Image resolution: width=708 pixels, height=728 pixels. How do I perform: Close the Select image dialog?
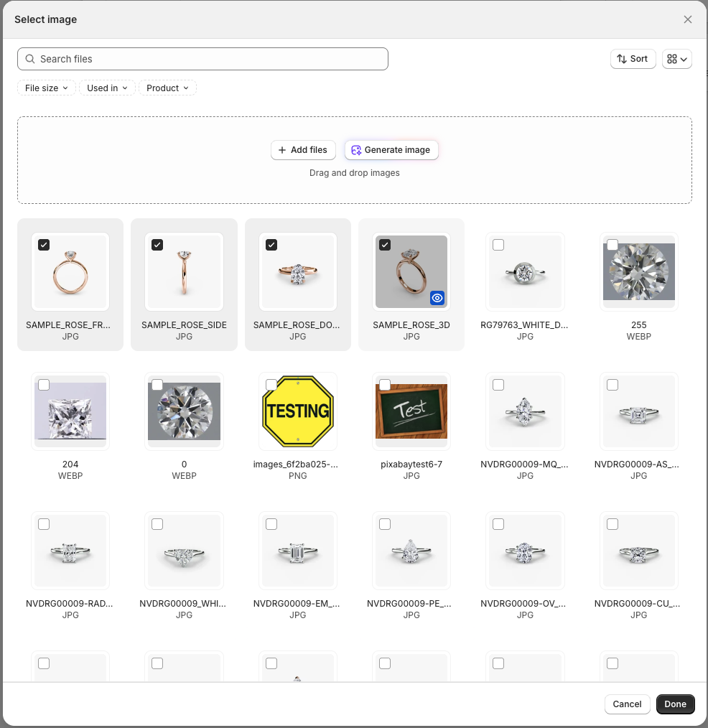(x=688, y=19)
